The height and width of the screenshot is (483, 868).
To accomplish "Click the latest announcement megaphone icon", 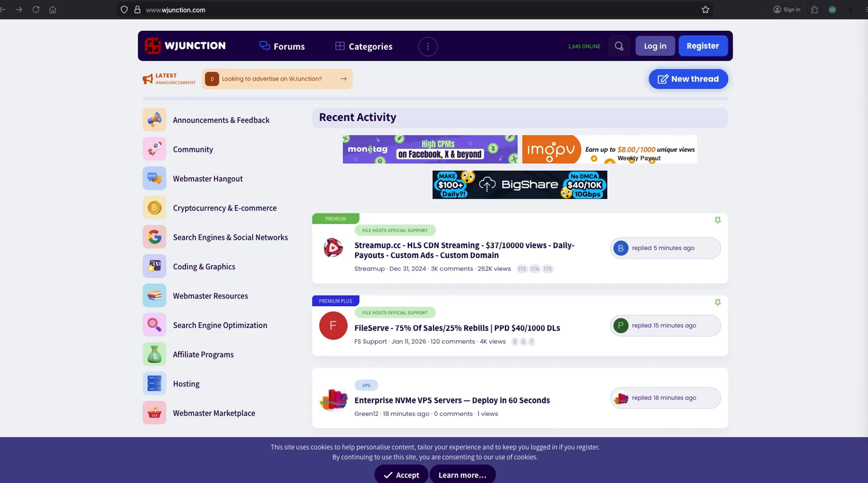I will click(148, 79).
